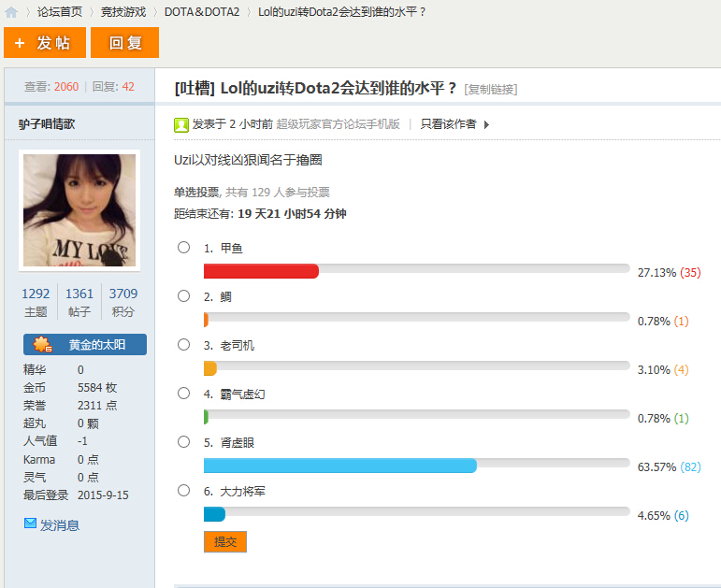721x588 pixels.
Task: Click the 复制链接 copy link
Action: click(x=491, y=90)
